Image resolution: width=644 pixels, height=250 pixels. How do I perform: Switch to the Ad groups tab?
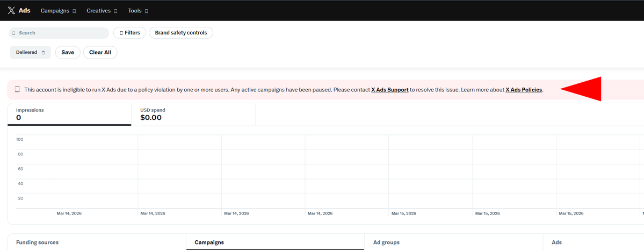pos(453,242)
